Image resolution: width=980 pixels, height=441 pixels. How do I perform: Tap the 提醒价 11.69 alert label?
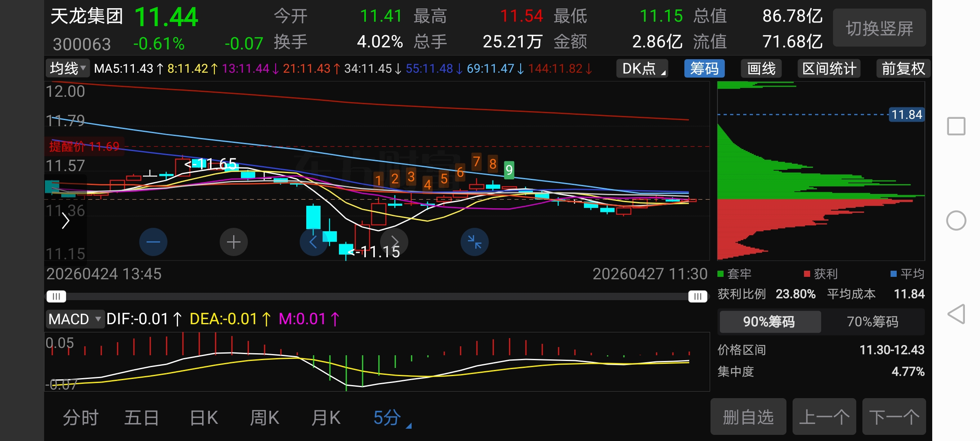[84, 146]
